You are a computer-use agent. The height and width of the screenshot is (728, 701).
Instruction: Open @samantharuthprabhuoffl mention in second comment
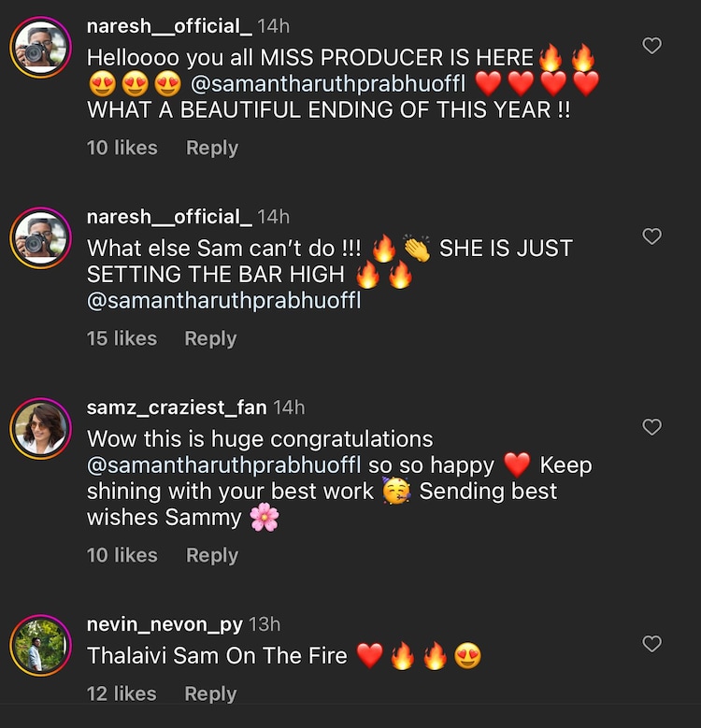tap(224, 302)
